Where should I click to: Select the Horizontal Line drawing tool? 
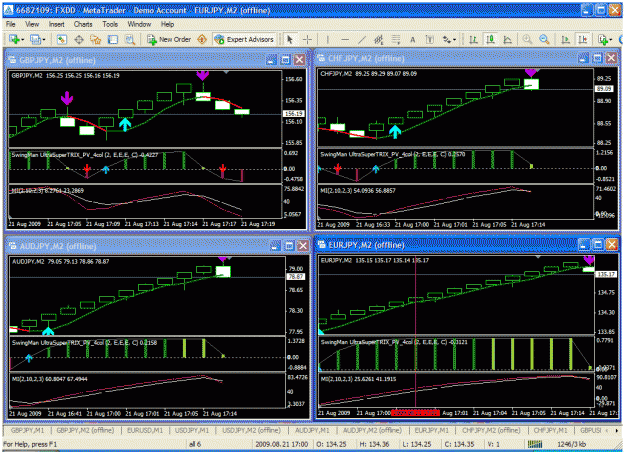[345, 39]
